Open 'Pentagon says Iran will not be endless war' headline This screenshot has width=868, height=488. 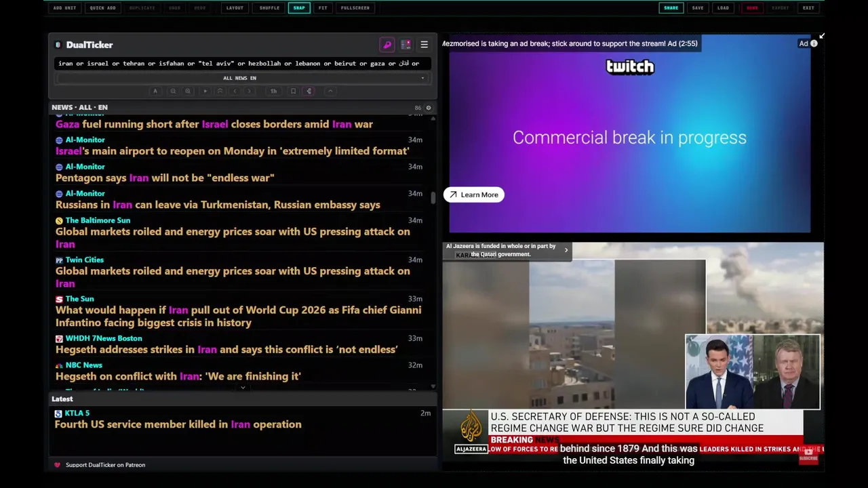click(x=165, y=178)
